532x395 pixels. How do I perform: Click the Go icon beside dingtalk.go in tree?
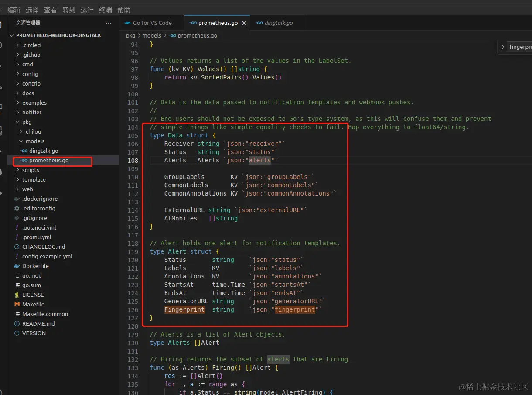(24, 151)
